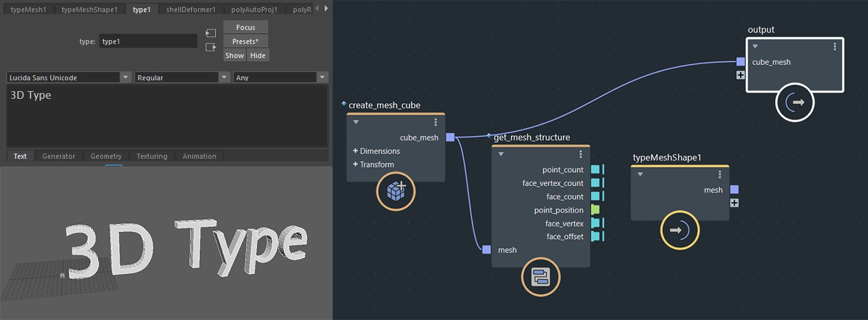Open the create_mesh_cube node options menu
Screen dimensions: 868x320
click(x=436, y=122)
